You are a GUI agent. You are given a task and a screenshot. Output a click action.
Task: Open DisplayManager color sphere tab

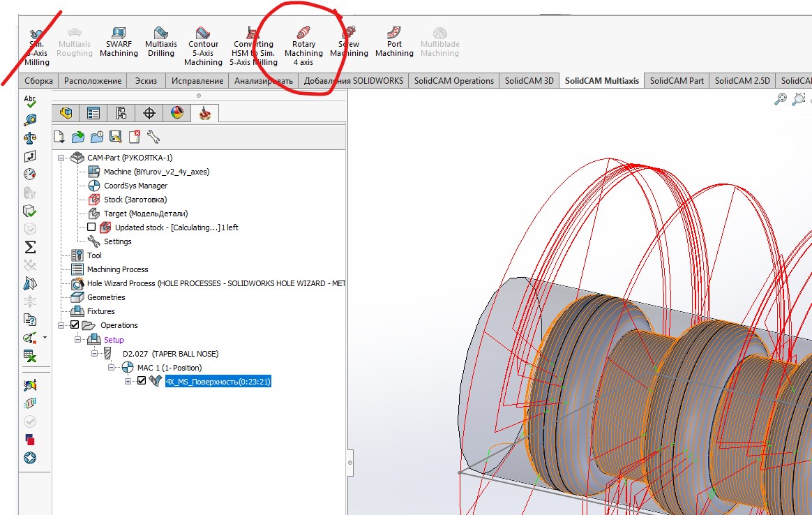click(177, 113)
